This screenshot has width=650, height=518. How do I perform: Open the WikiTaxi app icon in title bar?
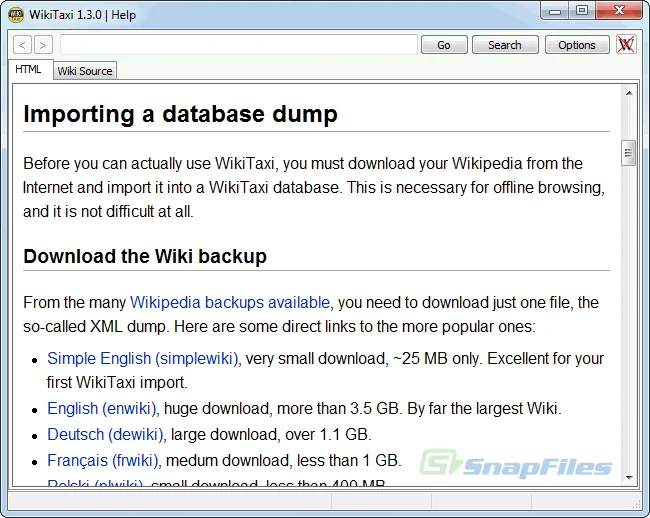click(16, 15)
